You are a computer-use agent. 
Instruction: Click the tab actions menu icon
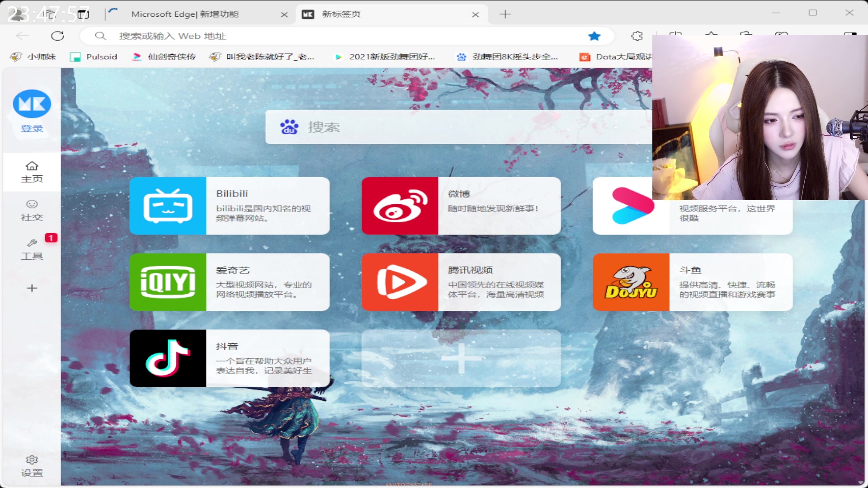[83, 14]
